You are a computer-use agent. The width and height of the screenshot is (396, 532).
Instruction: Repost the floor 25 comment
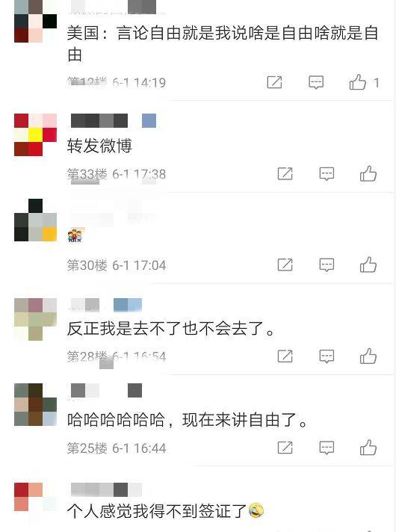pos(285,448)
